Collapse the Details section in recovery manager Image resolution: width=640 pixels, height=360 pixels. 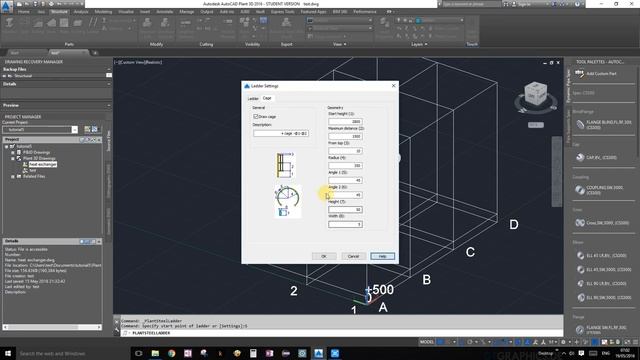click(x=109, y=84)
